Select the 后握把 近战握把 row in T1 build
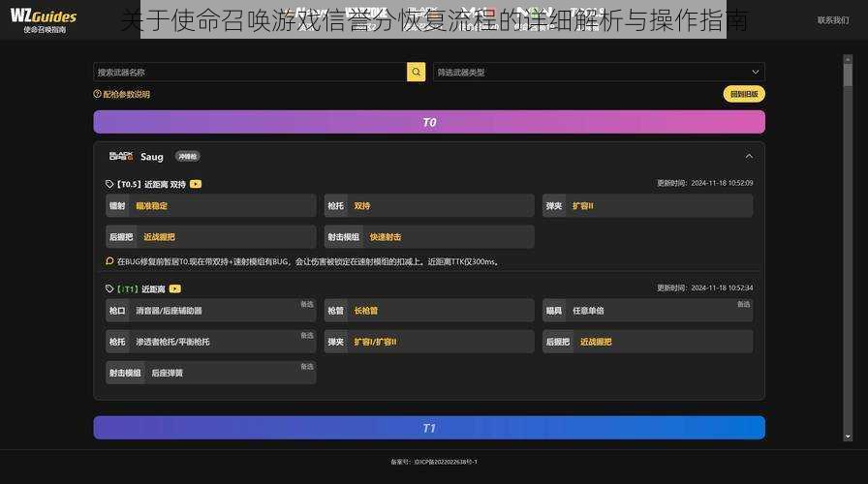This screenshot has width=868, height=484. (648, 342)
